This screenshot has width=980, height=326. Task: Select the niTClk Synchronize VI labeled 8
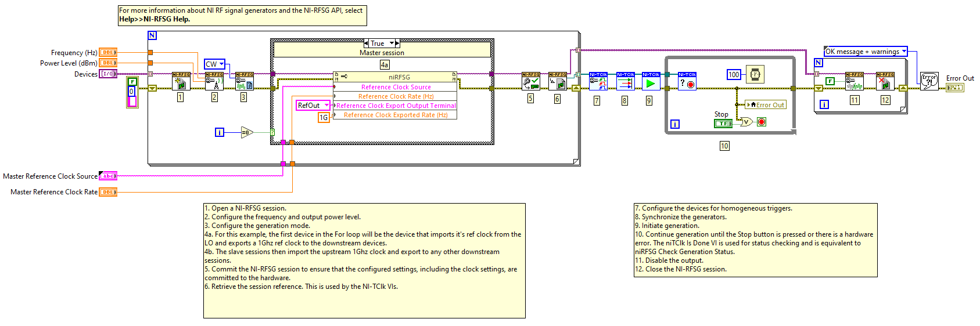(625, 81)
